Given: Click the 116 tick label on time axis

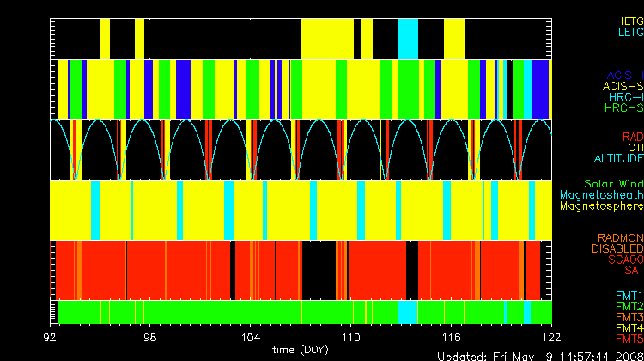Looking at the screenshot, I should [451, 339].
